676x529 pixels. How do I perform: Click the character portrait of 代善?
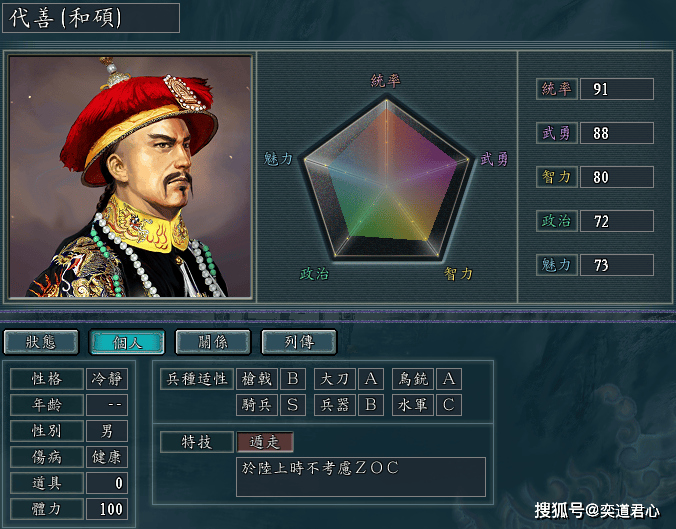[130, 176]
